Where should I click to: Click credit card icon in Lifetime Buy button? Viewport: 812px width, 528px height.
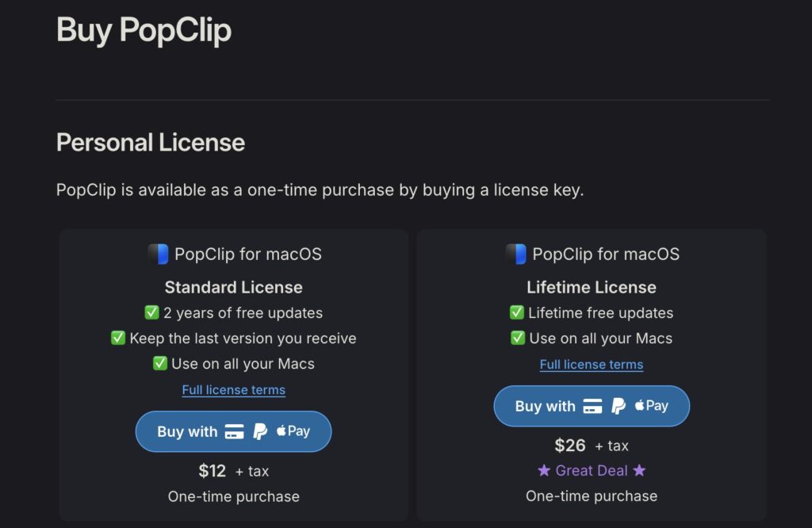(x=592, y=407)
